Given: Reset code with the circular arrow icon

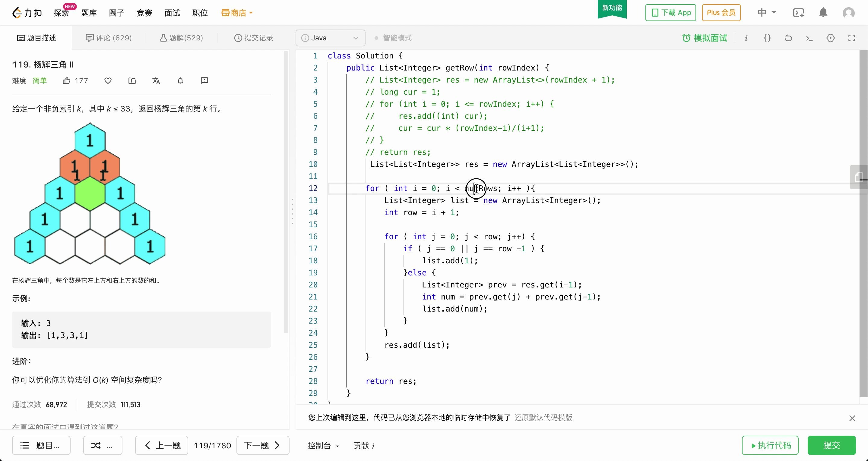Looking at the screenshot, I should tap(788, 38).
